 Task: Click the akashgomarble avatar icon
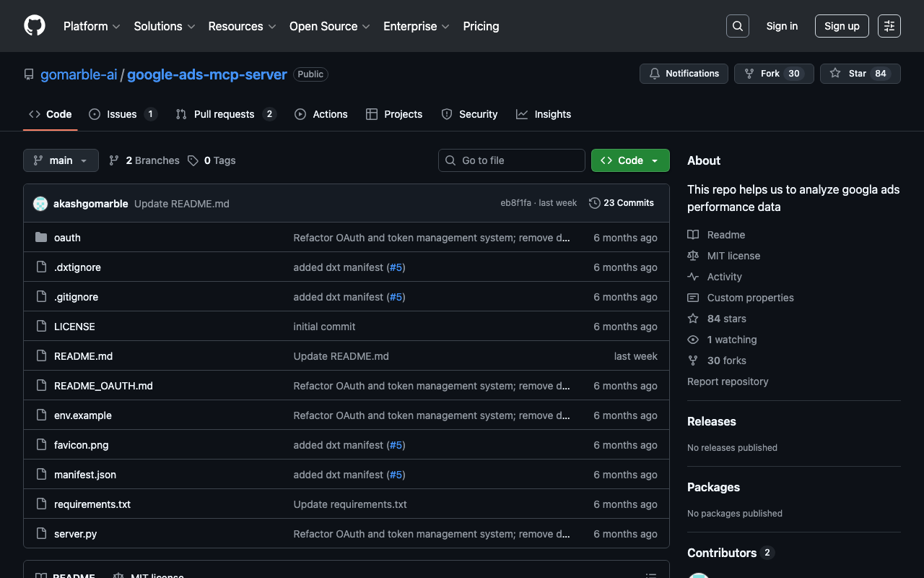coord(40,204)
